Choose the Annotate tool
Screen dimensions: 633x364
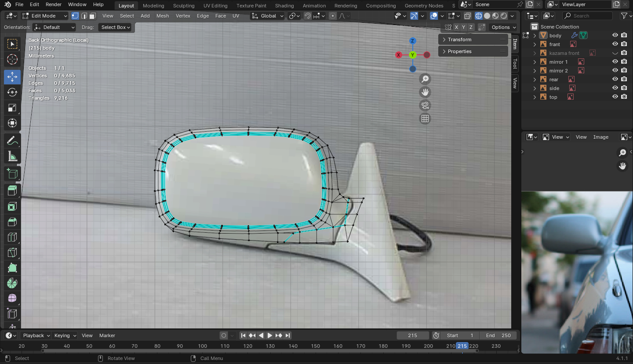(12, 141)
